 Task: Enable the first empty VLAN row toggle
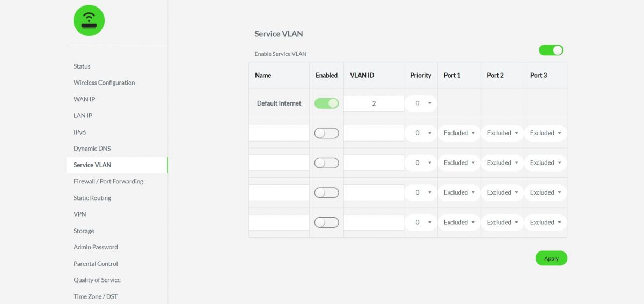[x=327, y=133]
